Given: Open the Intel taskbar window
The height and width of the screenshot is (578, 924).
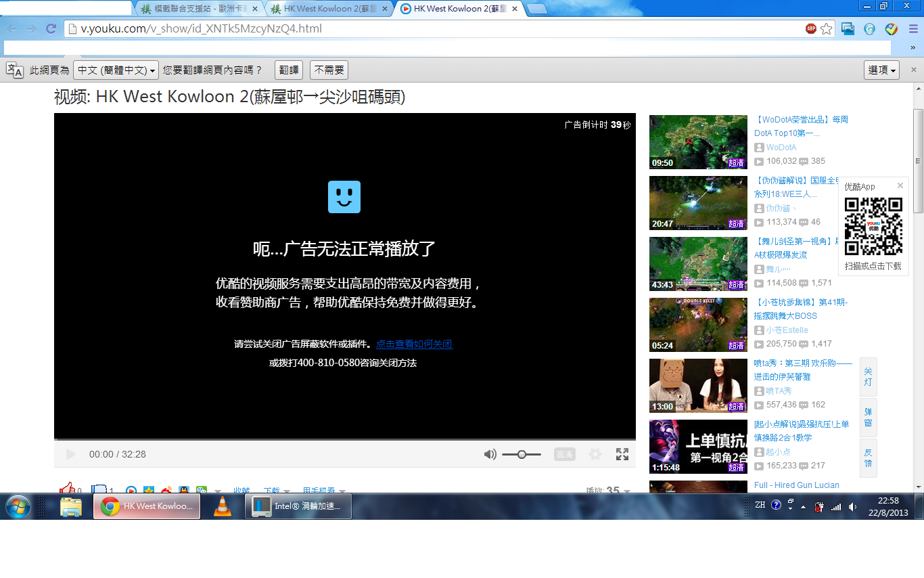Looking at the screenshot, I should point(298,506).
